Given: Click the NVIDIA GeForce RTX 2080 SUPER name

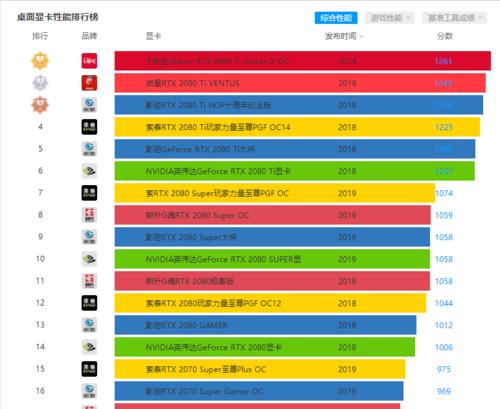Looking at the screenshot, I should tap(223, 259).
